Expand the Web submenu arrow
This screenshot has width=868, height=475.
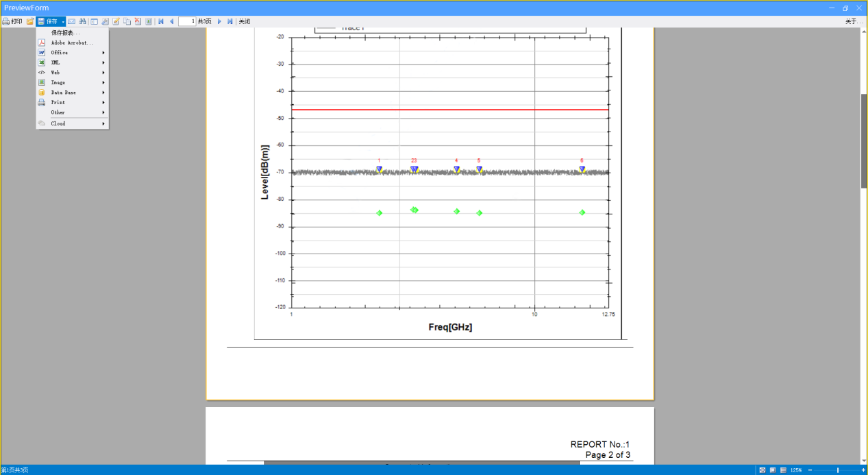click(104, 73)
